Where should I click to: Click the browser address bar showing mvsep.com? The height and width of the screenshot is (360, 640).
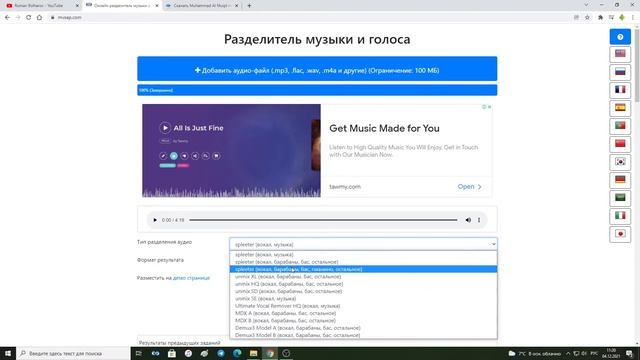click(310, 18)
